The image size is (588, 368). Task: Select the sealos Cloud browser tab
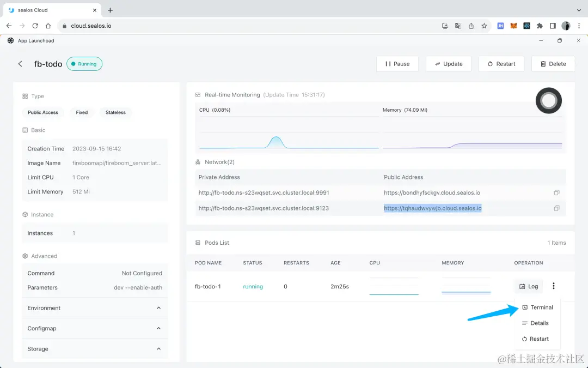(52, 10)
